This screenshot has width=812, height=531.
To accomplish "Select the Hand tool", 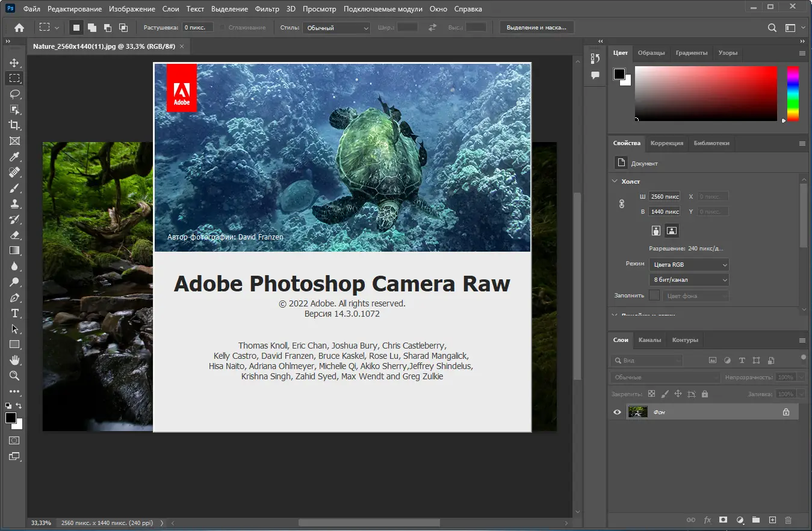I will [x=14, y=360].
